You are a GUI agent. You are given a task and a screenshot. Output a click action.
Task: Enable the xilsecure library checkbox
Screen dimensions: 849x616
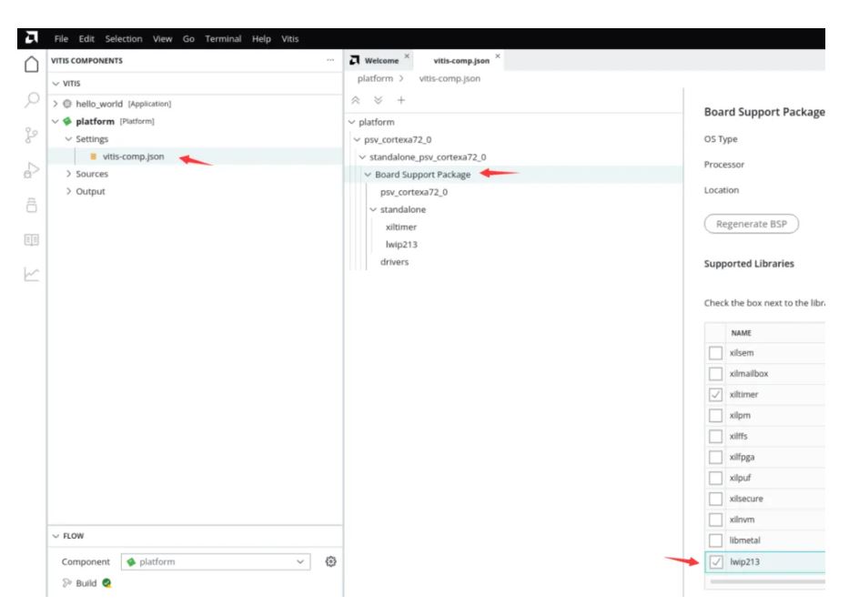coord(715,499)
